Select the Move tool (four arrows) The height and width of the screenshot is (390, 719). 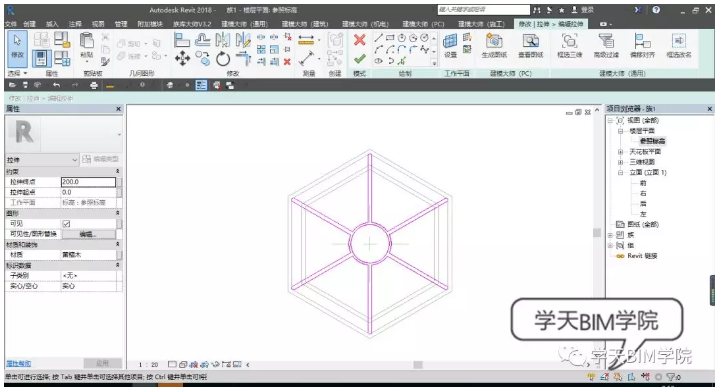coord(183,58)
